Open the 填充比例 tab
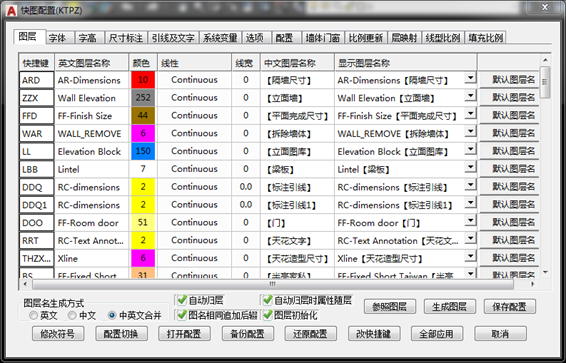Screen dimensions: 566x363 [x=486, y=38]
